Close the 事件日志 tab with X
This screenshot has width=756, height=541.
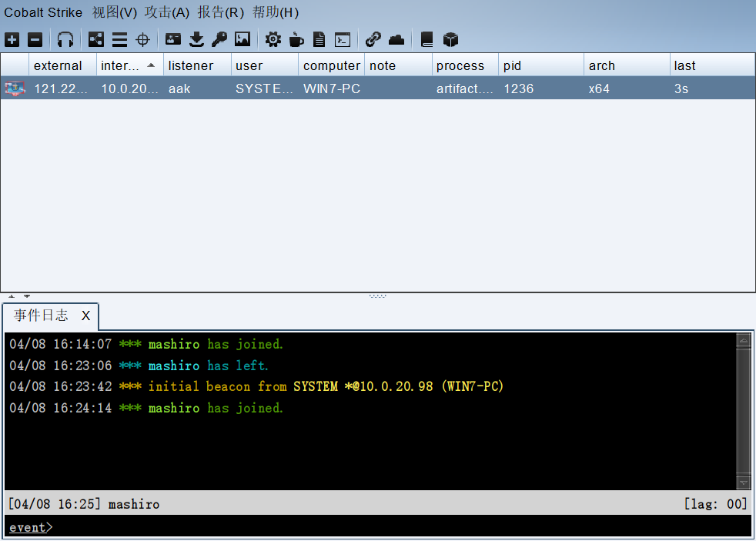coord(85,316)
